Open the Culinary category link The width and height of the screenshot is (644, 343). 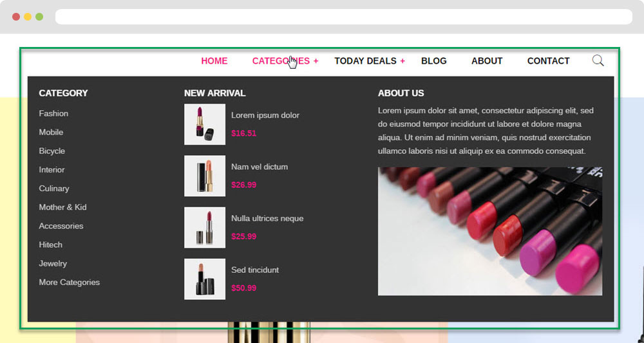54,189
